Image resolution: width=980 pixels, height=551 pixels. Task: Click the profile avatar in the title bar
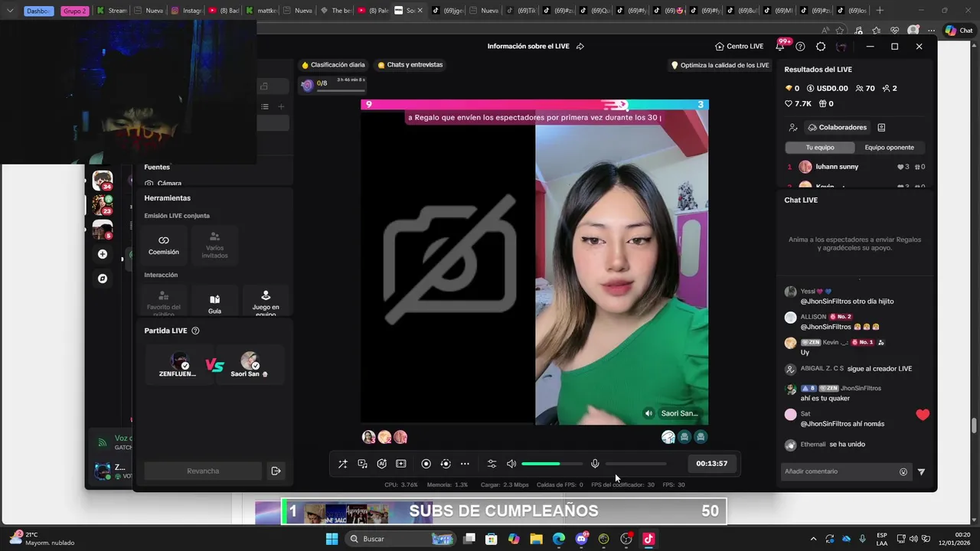(x=841, y=47)
